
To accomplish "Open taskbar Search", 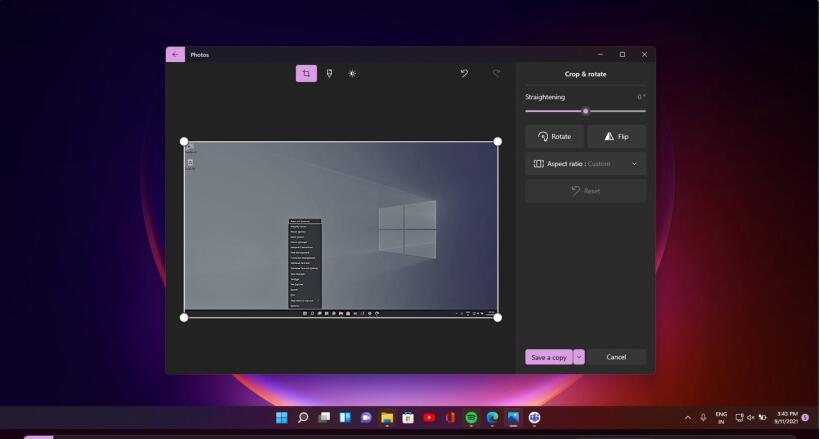I will (x=303, y=418).
